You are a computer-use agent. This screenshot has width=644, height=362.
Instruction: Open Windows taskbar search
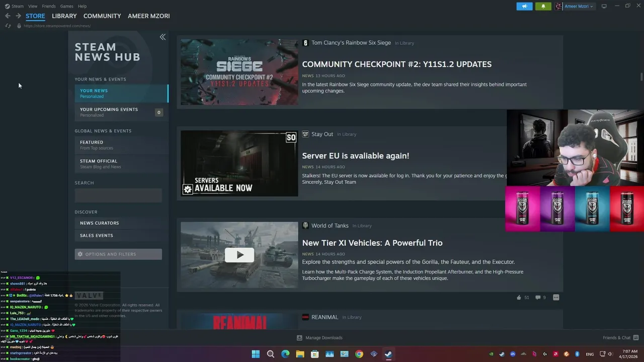point(270,354)
